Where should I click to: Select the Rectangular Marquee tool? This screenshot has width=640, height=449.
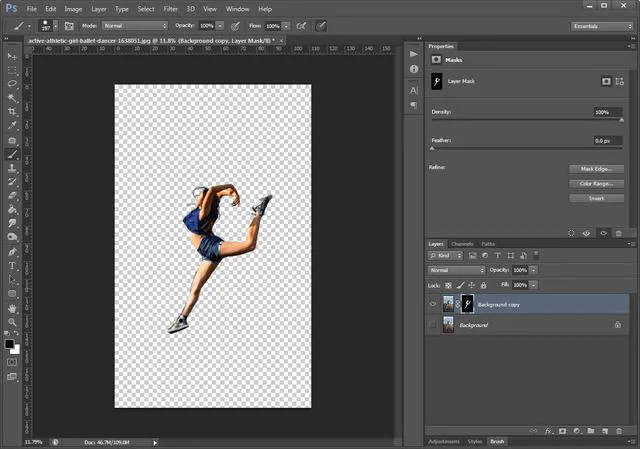click(12, 70)
